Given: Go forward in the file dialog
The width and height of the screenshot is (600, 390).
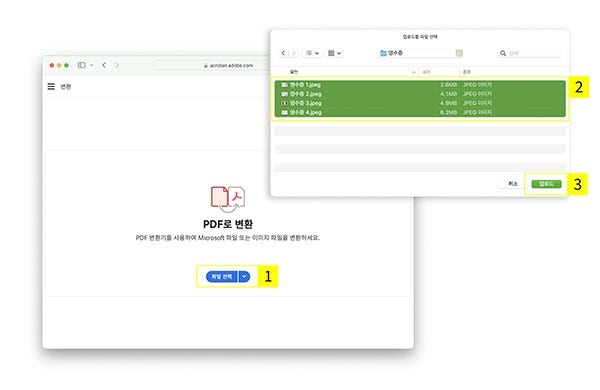Looking at the screenshot, I should pos(293,53).
